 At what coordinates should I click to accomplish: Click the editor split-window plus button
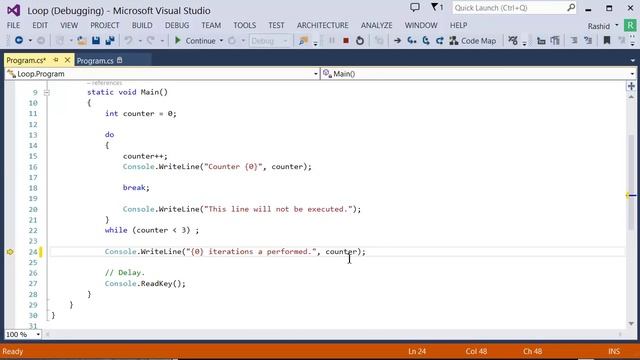click(x=631, y=86)
